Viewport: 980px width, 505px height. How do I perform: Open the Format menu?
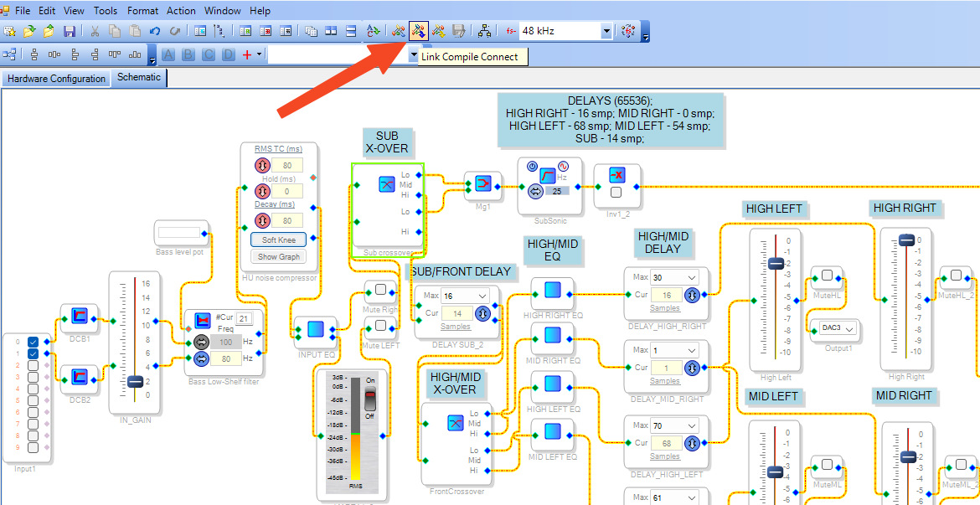pos(142,11)
